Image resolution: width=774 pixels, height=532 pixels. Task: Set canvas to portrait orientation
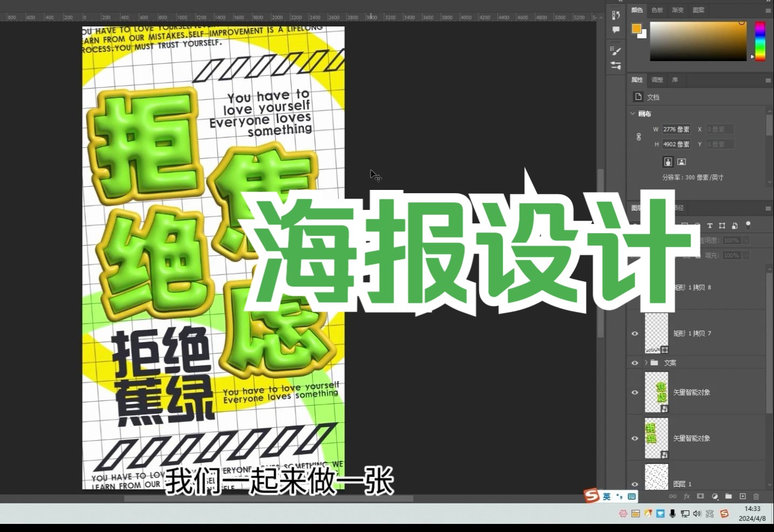[x=668, y=162]
